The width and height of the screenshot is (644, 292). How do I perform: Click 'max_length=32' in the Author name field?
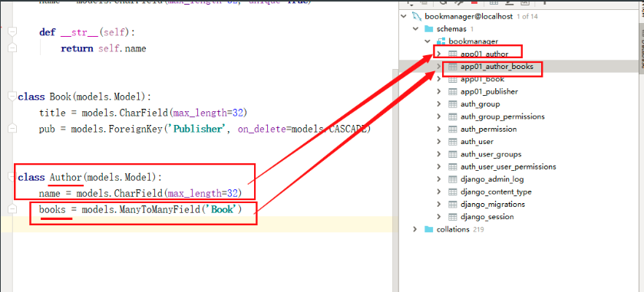[x=203, y=193]
